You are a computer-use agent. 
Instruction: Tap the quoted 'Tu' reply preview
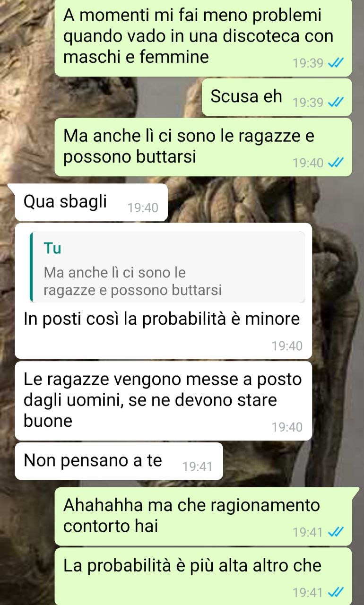[x=167, y=267]
